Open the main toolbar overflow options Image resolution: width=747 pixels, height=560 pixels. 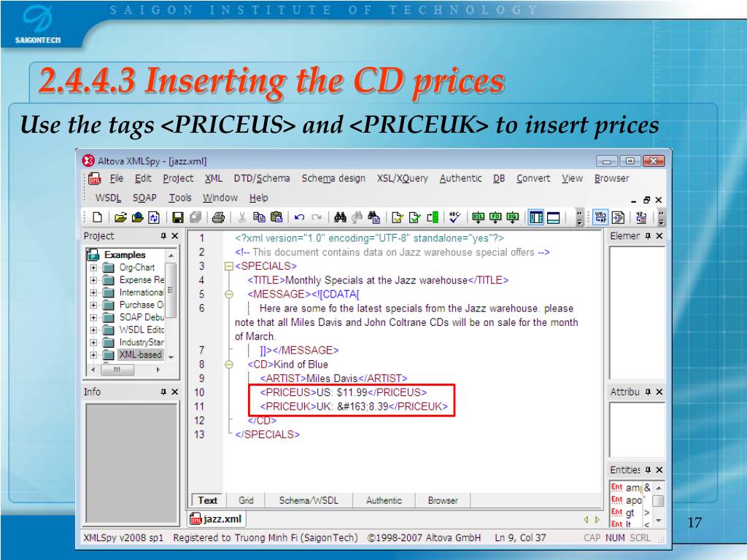coord(579,217)
